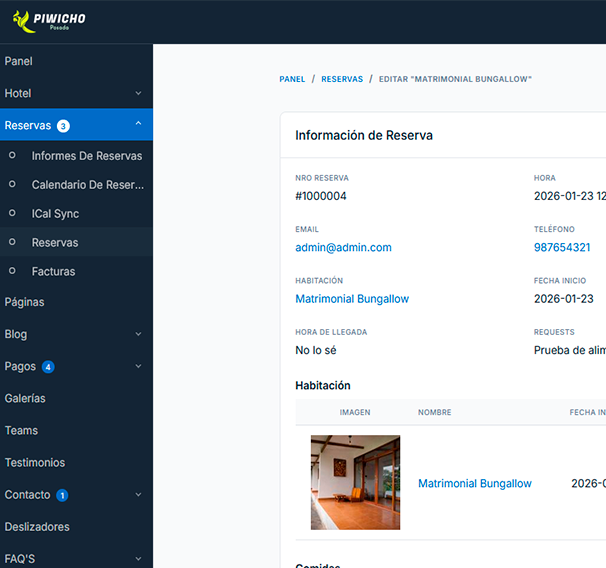Click circle bullet beside ICal Sync
The width and height of the screenshot is (606, 568).
pos(12,213)
